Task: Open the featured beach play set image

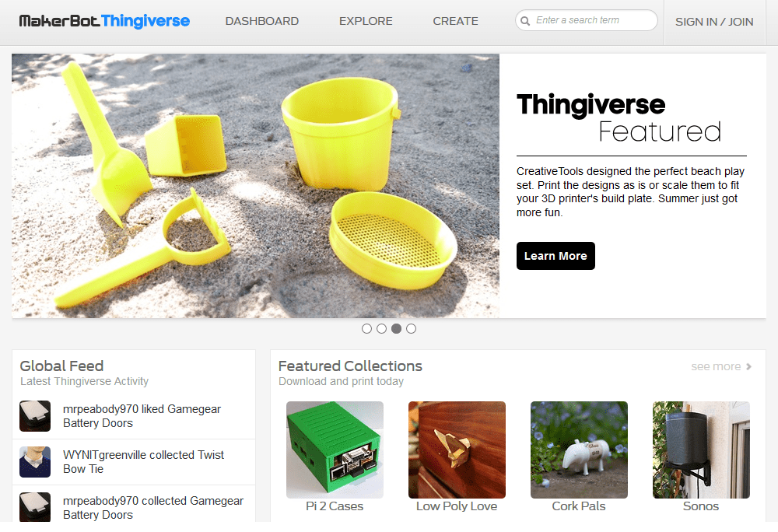Action: 255,186
